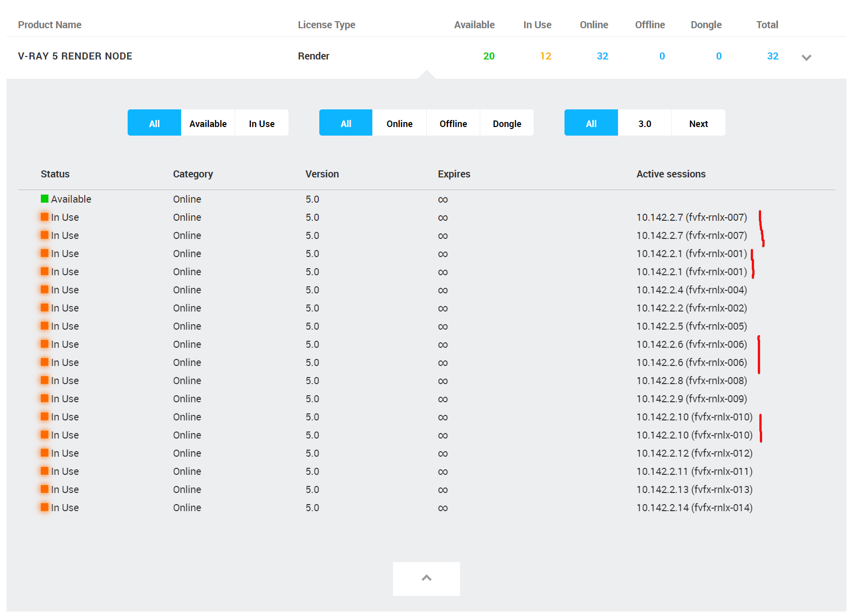The width and height of the screenshot is (849, 616).
Task: Click session 10.142.2.13 (fvfx-rnlx-013)
Action: (695, 489)
